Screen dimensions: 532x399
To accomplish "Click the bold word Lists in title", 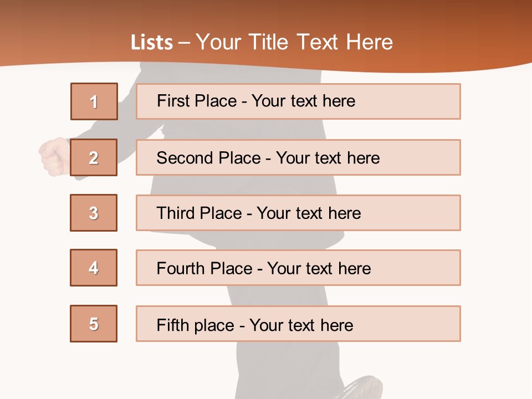I will (x=152, y=43).
